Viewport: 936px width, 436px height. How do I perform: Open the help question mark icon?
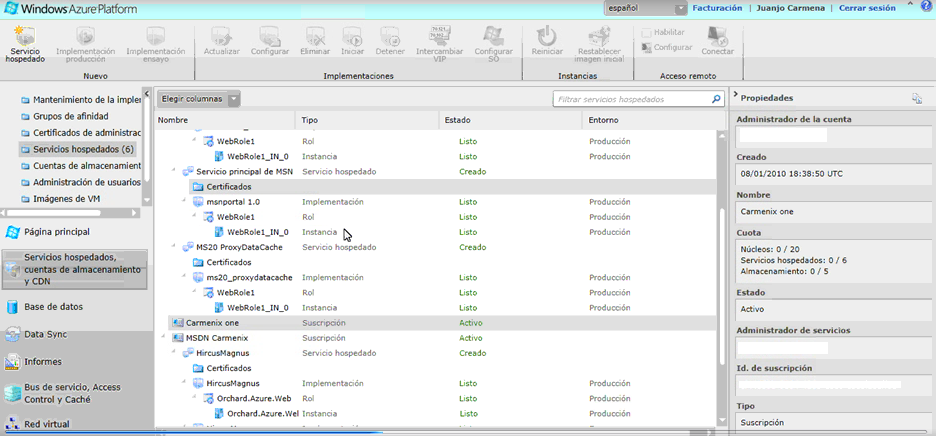coord(926,6)
